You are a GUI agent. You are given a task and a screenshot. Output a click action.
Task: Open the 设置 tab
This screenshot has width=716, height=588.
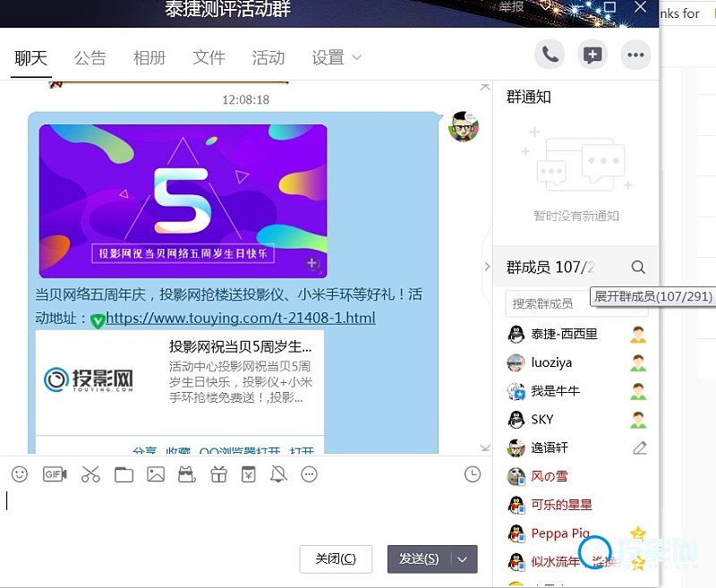(328, 58)
